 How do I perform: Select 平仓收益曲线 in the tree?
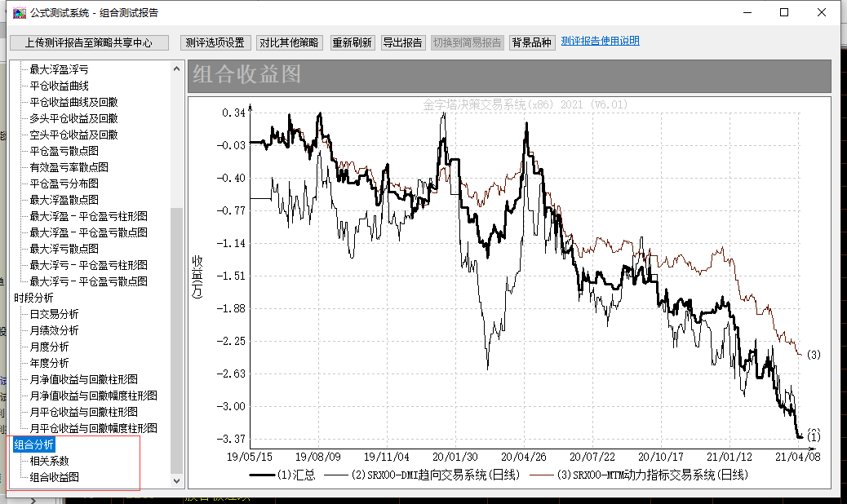(x=59, y=86)
